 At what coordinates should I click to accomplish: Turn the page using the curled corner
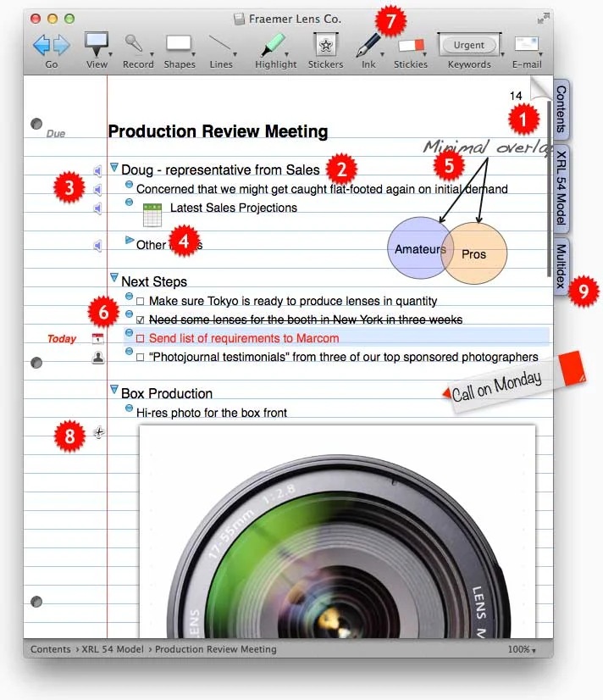tap(540, 86)
